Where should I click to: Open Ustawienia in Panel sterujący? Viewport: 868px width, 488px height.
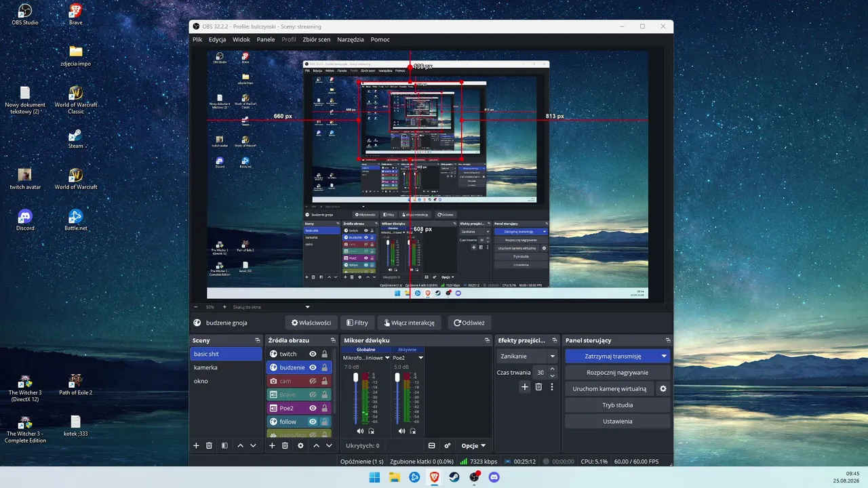point(617,421)
